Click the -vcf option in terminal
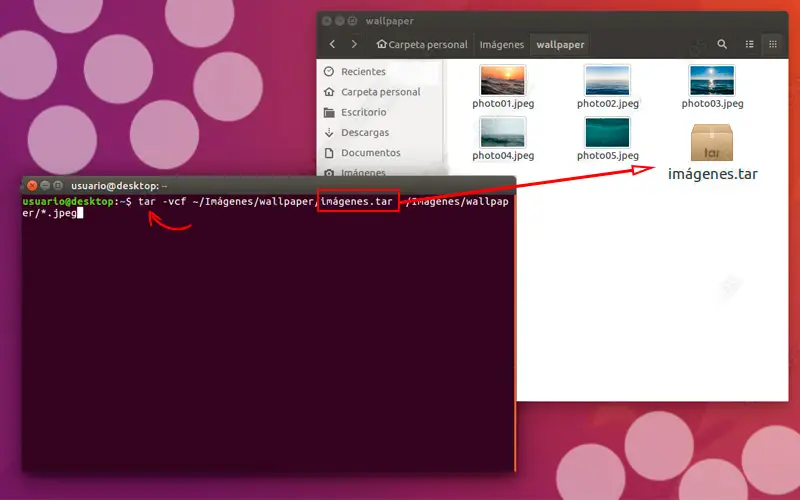This screenshot has height=500, width=800. click(174, 202)
